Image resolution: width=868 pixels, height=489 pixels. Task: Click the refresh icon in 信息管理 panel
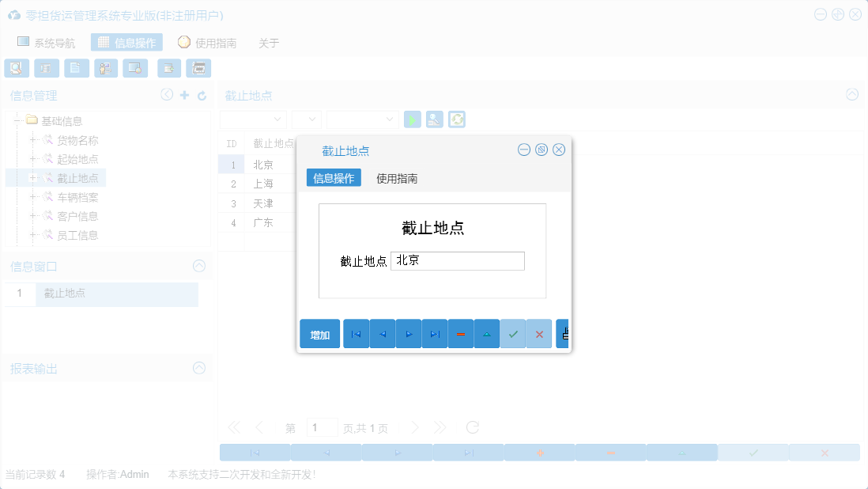(x=203, y=94)
